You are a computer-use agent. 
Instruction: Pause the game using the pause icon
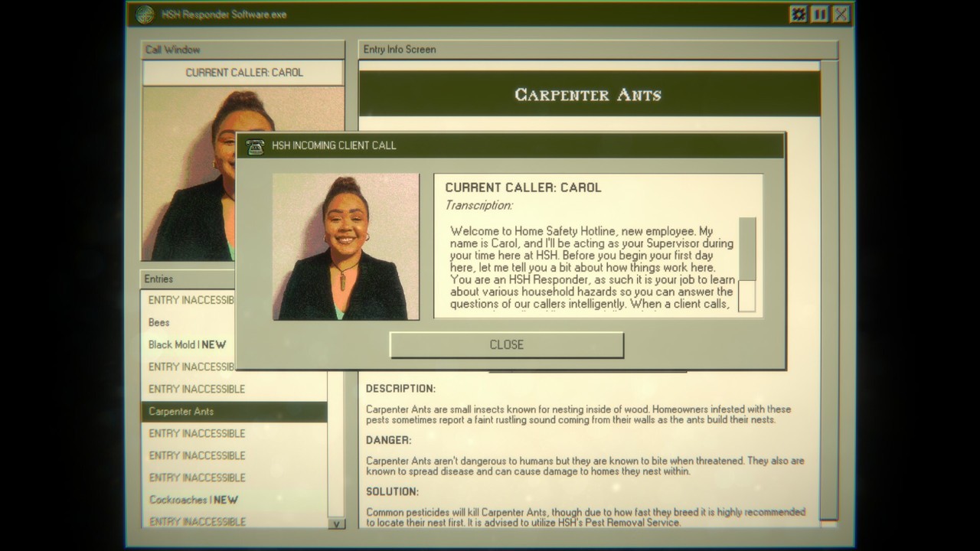point(818,14)
